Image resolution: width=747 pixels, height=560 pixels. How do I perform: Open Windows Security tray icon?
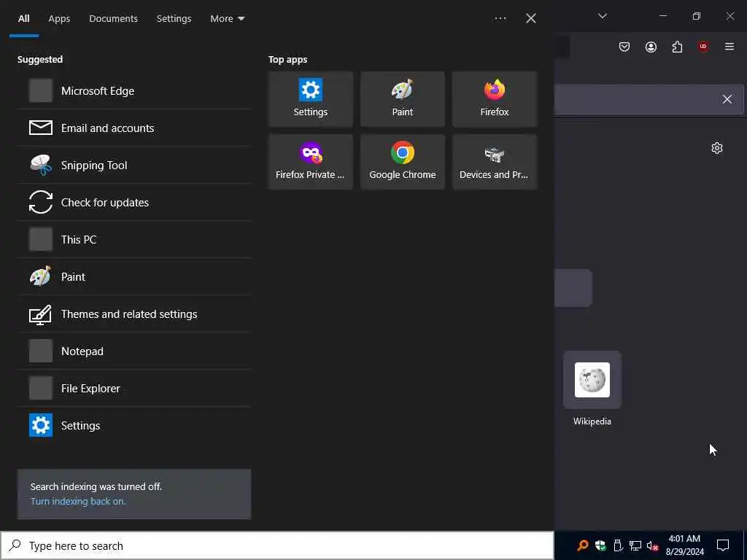(x=600, y=545)
